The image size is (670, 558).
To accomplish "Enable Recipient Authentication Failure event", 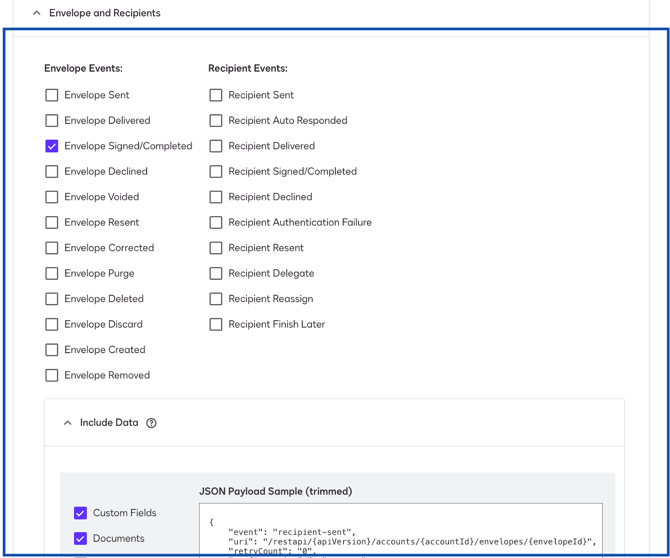I will 216,223.
